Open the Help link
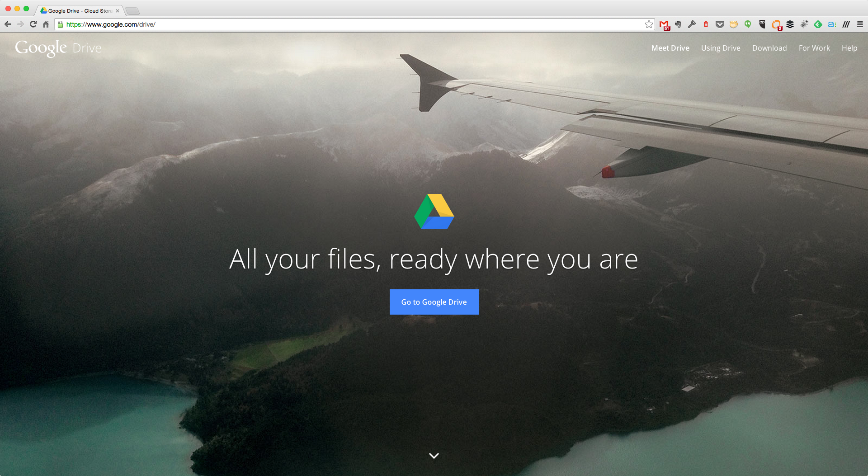Viewport: 868px width, 476px height. [x=849, y=48]
